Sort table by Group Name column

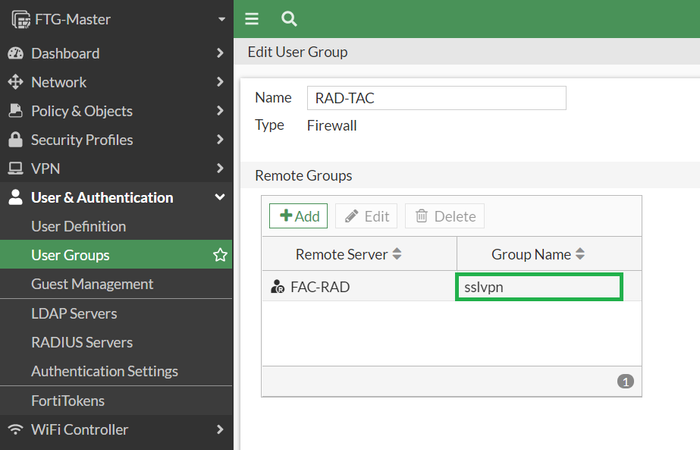click(x=580, y=254)
